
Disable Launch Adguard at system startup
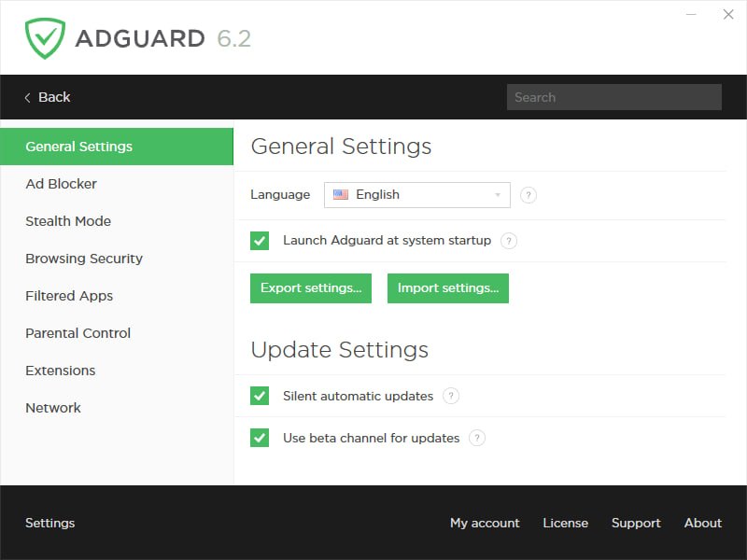(260, 241)
